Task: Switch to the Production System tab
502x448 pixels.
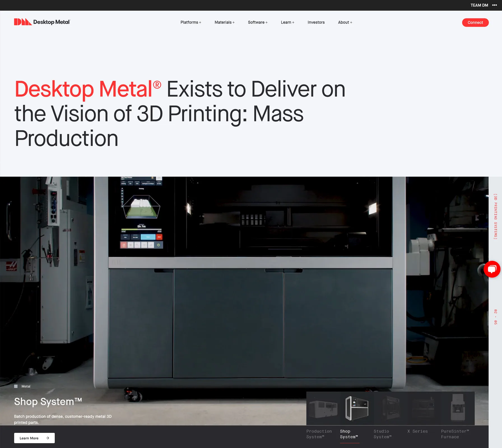Action: pos(319,434)
